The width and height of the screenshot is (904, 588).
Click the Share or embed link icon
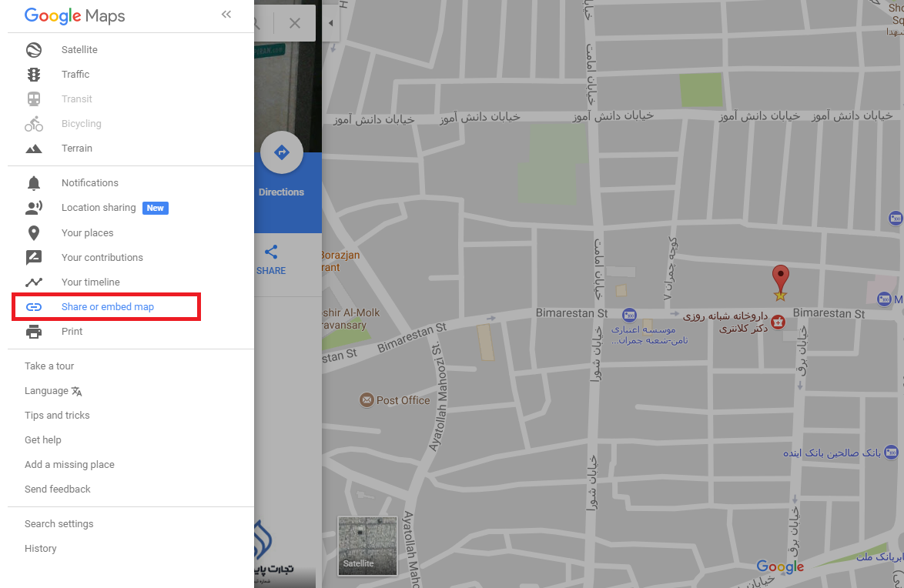click(34, 306)
